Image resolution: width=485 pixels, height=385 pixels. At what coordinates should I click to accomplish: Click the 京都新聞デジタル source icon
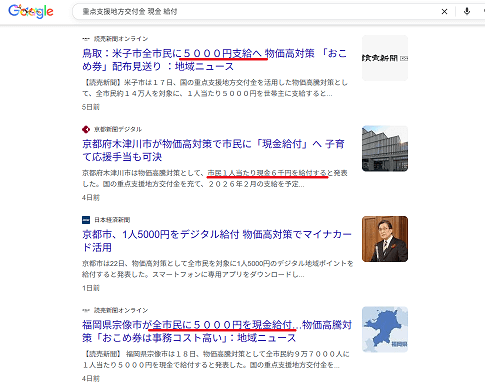coord(86,129)
